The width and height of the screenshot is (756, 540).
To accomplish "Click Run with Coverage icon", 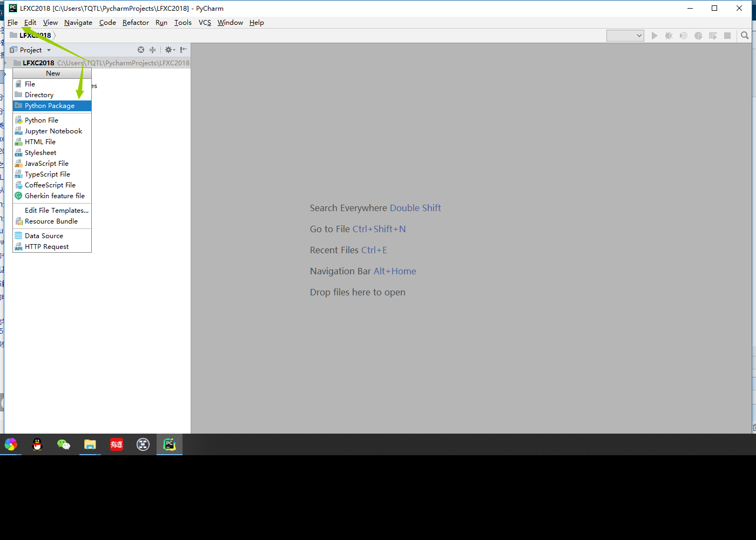I will point(684,36).
